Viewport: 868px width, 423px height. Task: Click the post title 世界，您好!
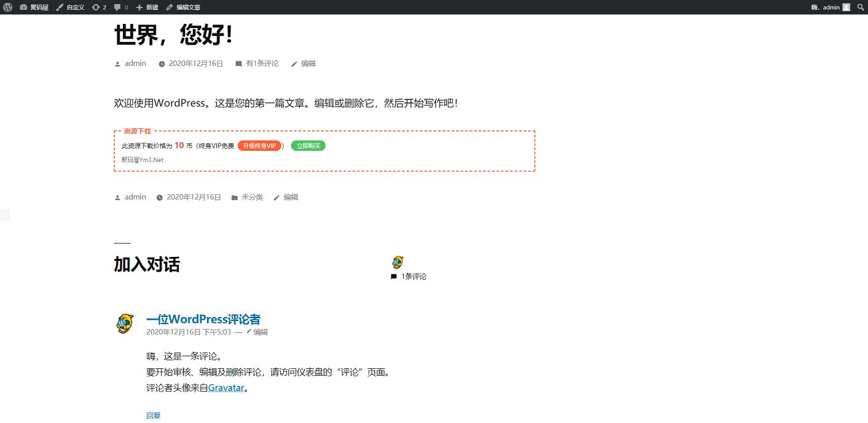click(174, 35)
